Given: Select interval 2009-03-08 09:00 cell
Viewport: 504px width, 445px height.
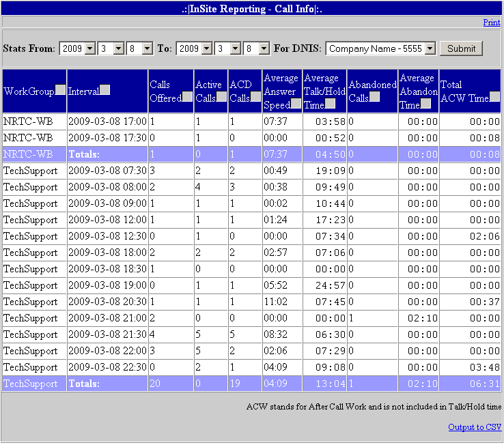Looking at the screenshot, I should click(107, 203).
